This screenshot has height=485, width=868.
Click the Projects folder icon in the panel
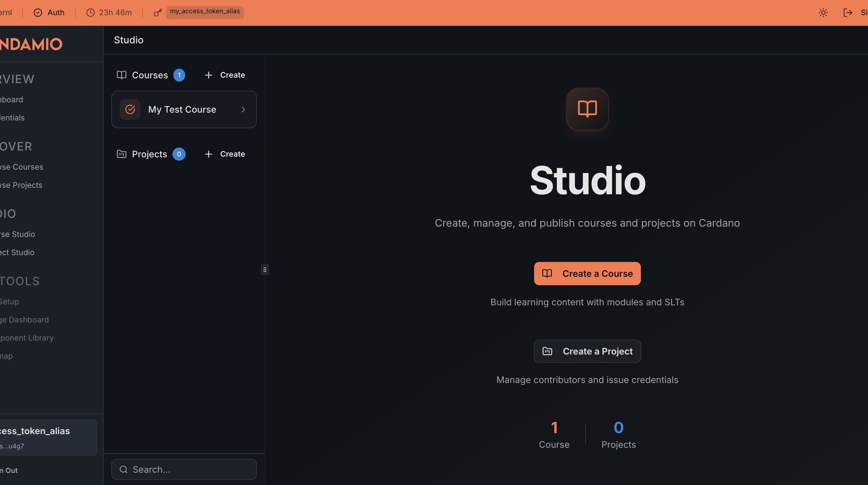(x=121, y=154)
